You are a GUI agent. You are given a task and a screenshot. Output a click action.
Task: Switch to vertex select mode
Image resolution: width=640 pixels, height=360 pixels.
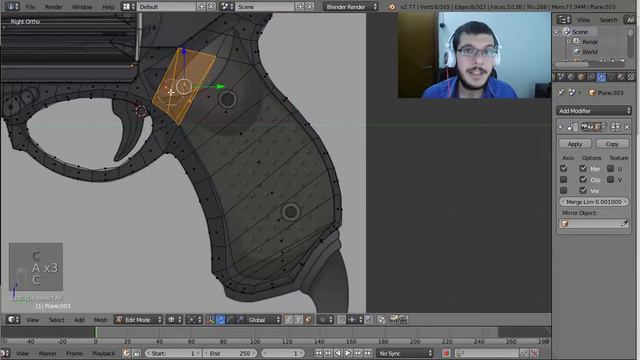point(289,320)
